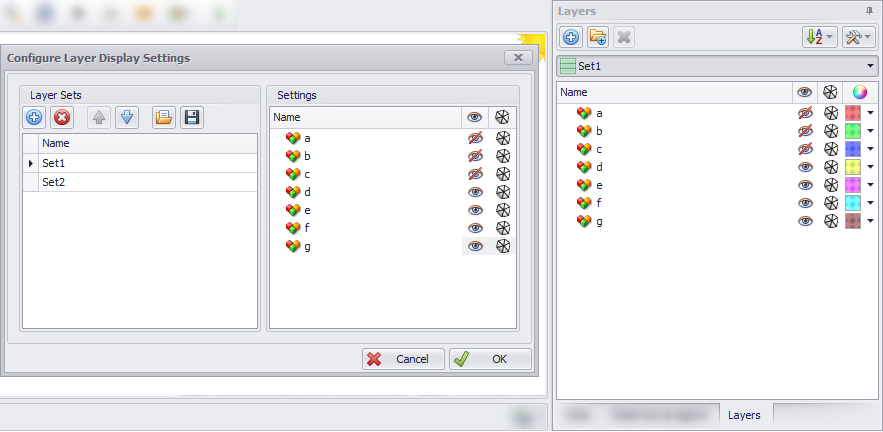Toggle wireframe for layer d in Layers panel
Image resolution: width=883 pixels, height=432 pixels.
pos(831,167)
